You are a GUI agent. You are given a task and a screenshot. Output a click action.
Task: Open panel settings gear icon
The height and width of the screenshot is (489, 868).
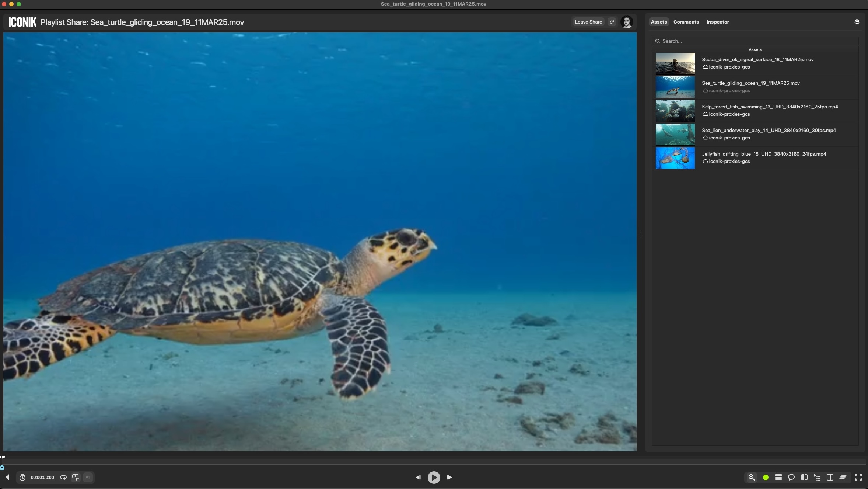pos(857,22)
